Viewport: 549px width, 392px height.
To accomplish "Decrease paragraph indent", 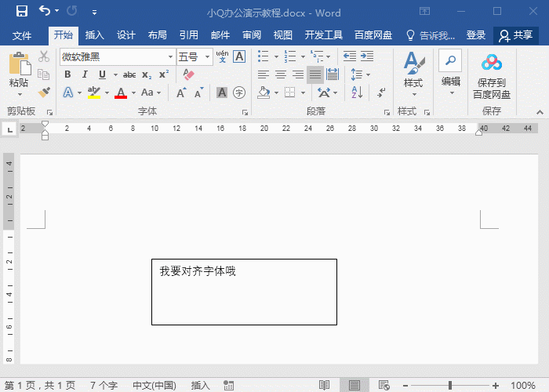I will click(350, 56).
